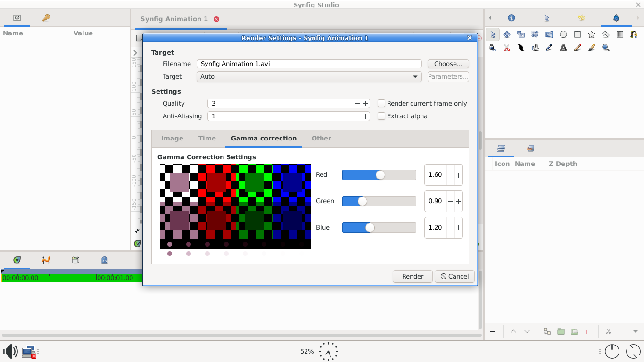Increase the Red gamma value with plus
This screenshot has height=362, width=644.
coord(459,175)
